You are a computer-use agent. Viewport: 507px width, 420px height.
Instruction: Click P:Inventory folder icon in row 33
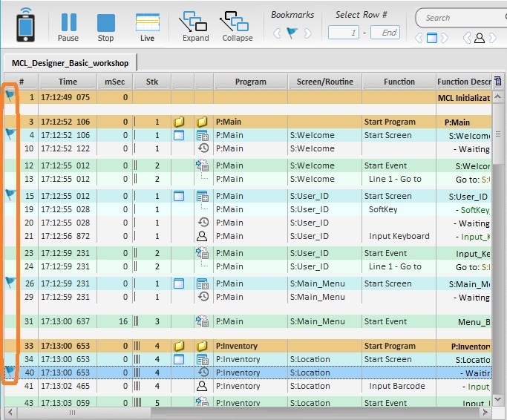tap(201, 347)
